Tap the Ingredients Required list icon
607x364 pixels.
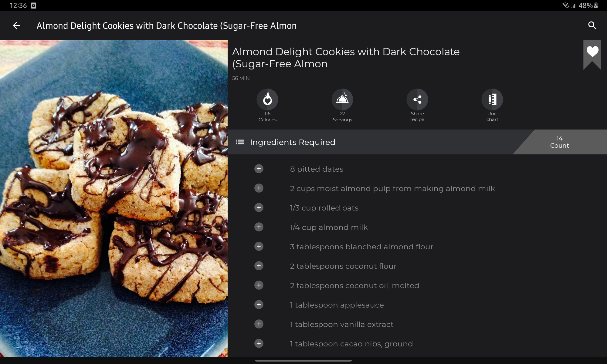(x=240, y=142)
